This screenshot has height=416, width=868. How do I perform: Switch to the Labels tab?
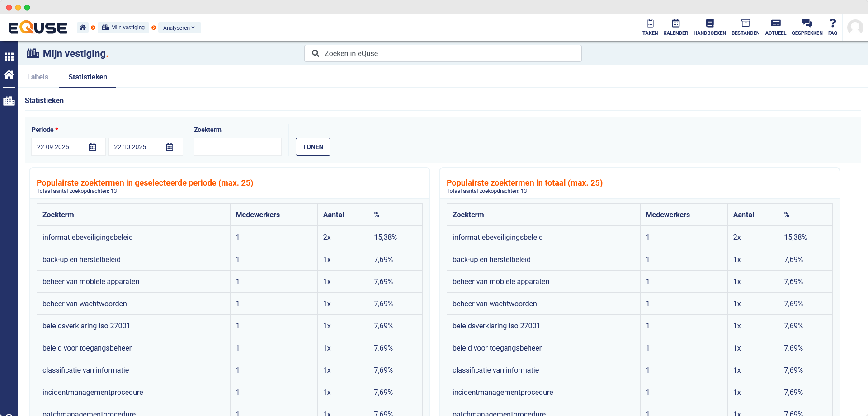click(38, 77)
